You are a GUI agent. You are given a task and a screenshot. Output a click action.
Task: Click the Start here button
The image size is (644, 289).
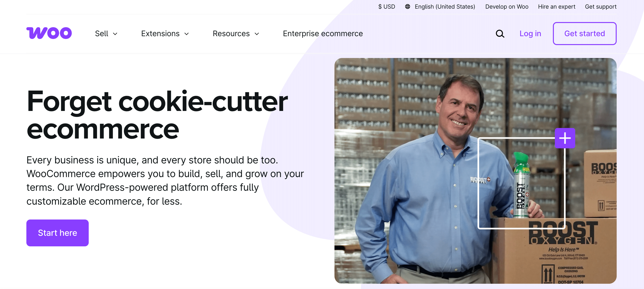point(57,233)
